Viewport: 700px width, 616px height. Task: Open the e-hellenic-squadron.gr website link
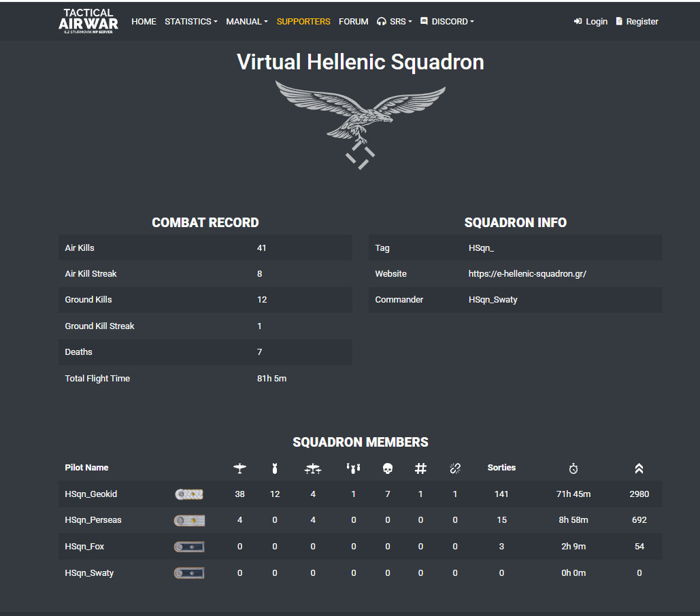tap(527, 274)
